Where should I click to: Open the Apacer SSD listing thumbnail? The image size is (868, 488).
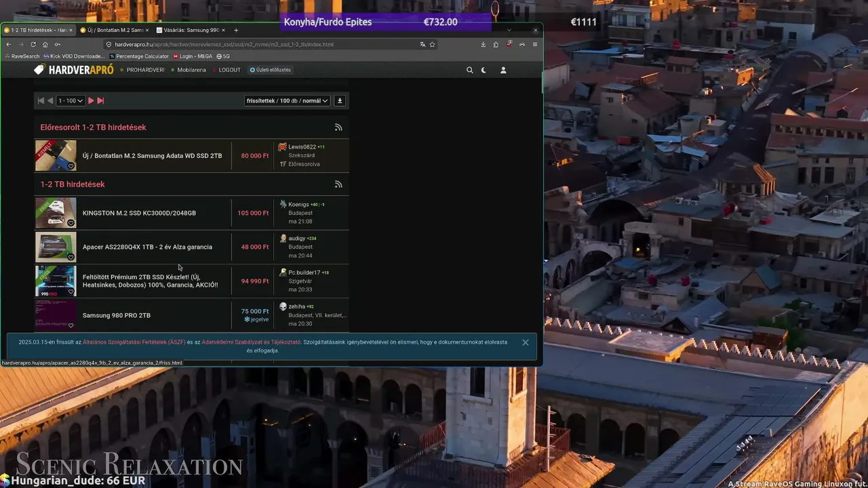[x=56, y=247]
